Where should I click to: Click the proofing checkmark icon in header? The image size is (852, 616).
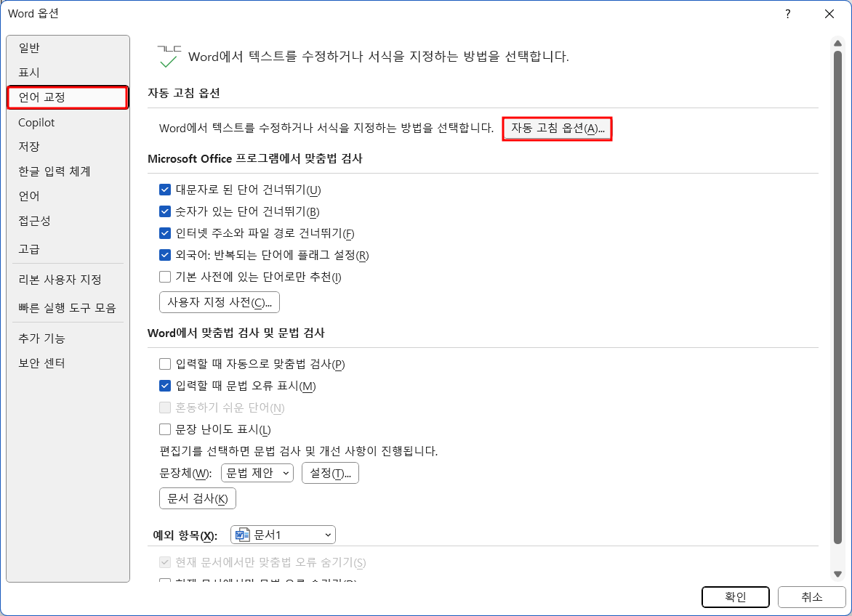coord(169,57)
